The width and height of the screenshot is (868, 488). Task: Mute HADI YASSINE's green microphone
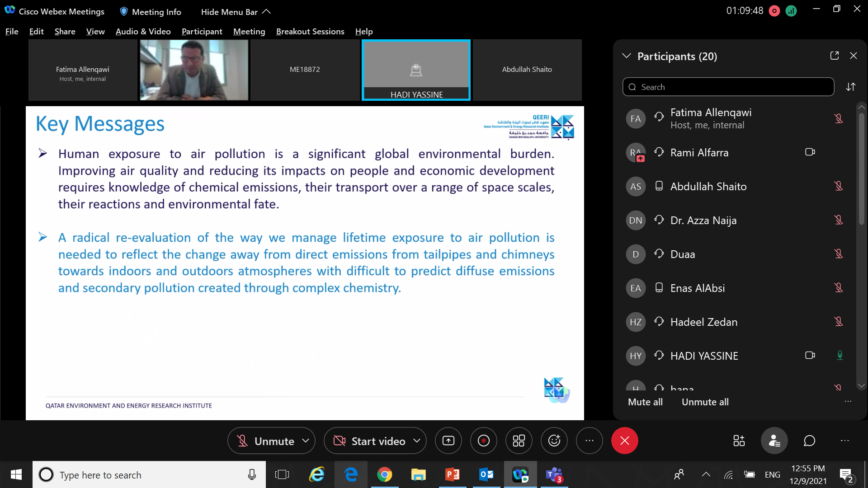pyautogui.click(x=840, y=356)
